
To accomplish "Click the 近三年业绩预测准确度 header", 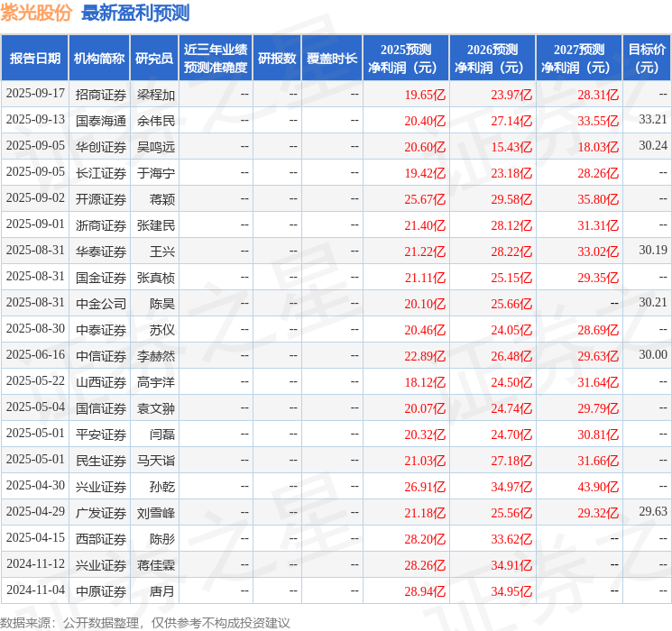I will [216, 59].
